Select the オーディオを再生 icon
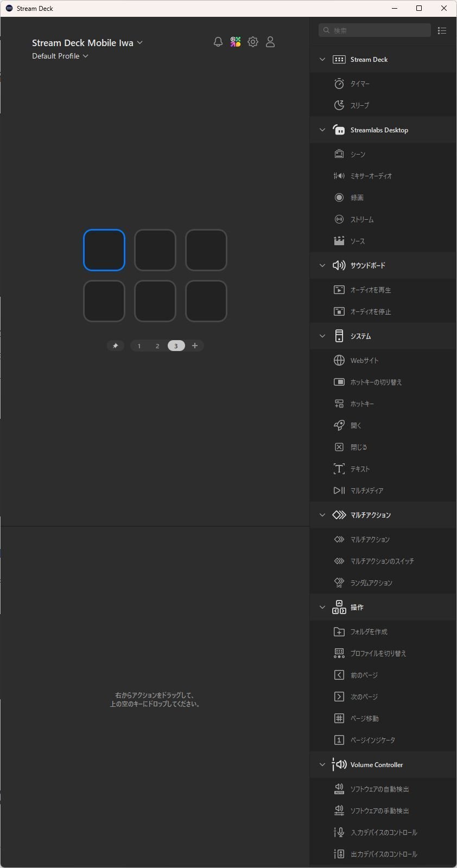 (339, 290)
